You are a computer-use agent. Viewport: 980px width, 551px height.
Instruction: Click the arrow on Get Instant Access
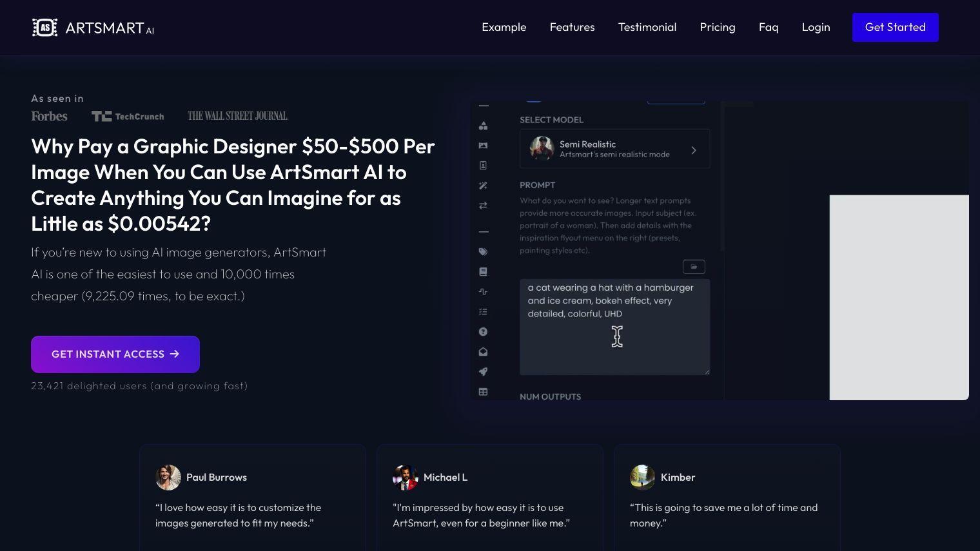[x=174, y=354]
